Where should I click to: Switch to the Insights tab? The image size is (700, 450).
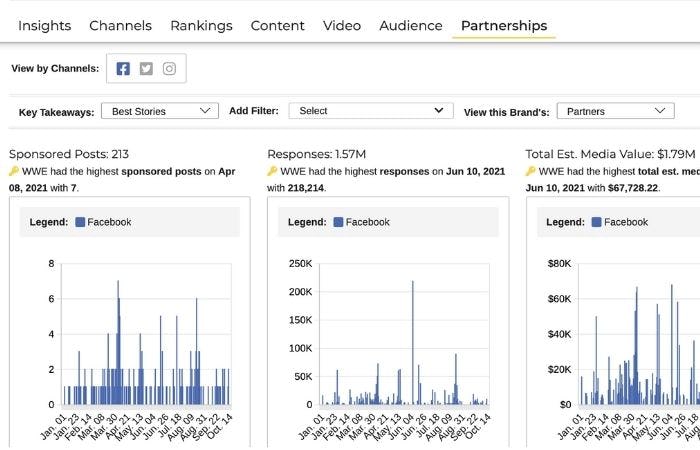44,25
